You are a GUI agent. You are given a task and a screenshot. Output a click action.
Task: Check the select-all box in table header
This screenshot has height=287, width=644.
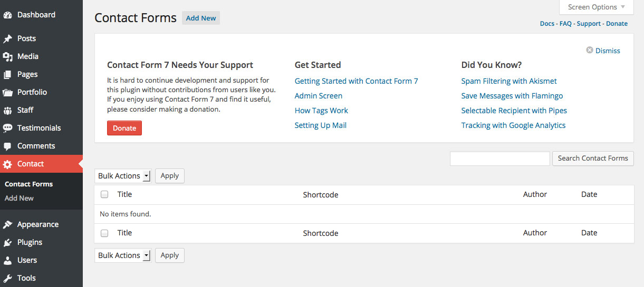click(104, 194)
